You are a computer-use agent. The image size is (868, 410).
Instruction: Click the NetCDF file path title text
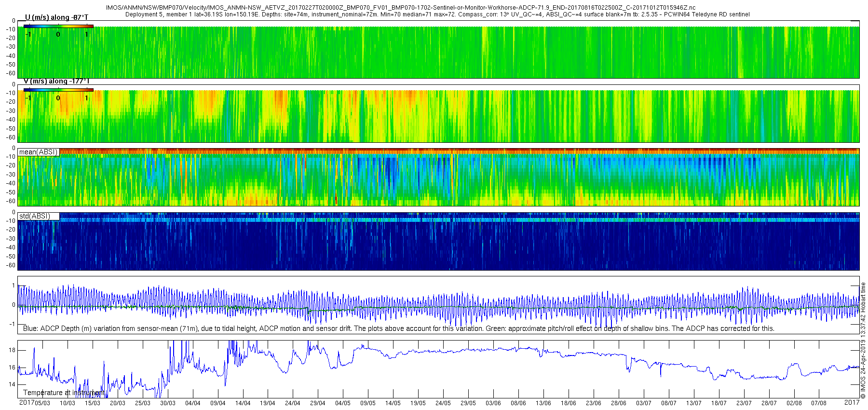(400, 8)
